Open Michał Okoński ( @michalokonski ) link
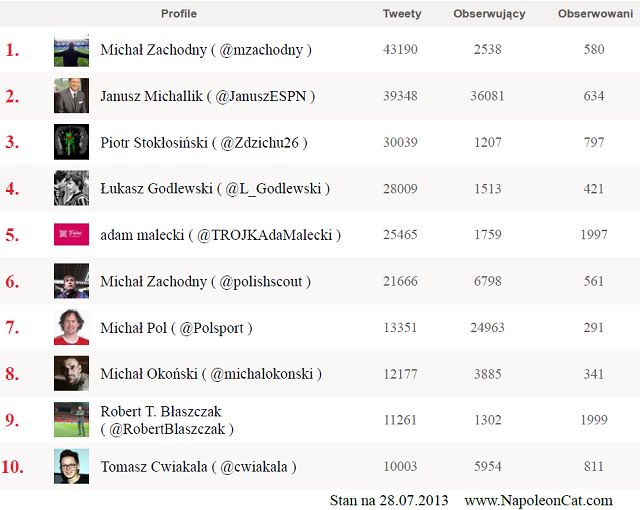 point(211,374)
